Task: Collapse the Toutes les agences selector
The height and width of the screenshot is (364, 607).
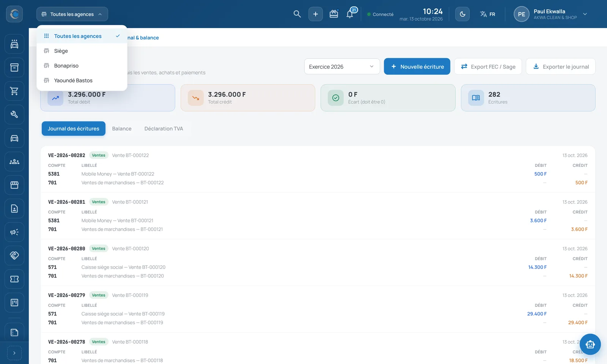Action: (72, 14)
